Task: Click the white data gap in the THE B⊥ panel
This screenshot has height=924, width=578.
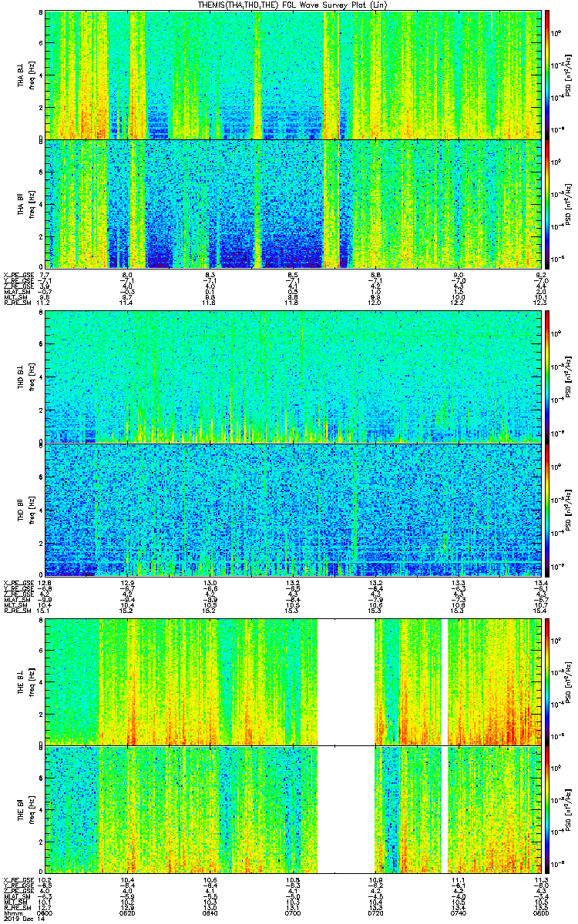Action: (x=346, y=681)
